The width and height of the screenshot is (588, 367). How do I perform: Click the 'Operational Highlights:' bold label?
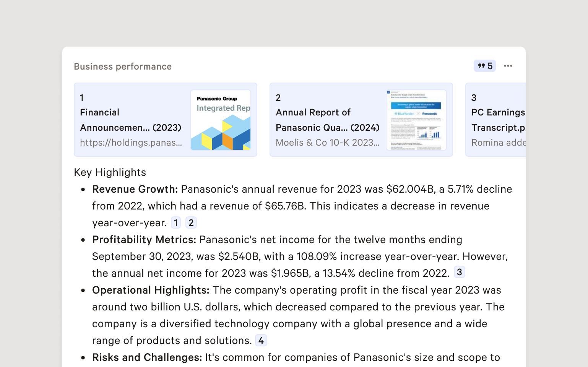click(151, 290)
